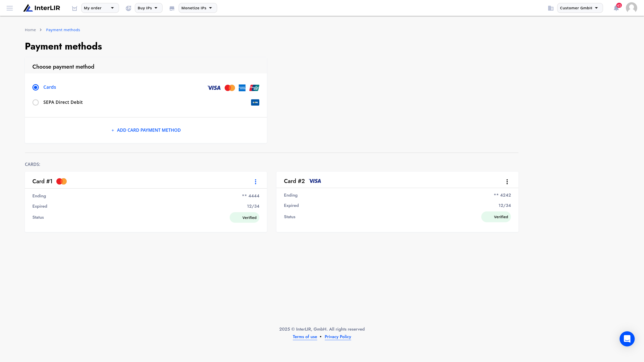Click the Mastercard logo in Cards row
Image resolution: width=644 pixels, height=362 pixels.
(x=230, y=88)
